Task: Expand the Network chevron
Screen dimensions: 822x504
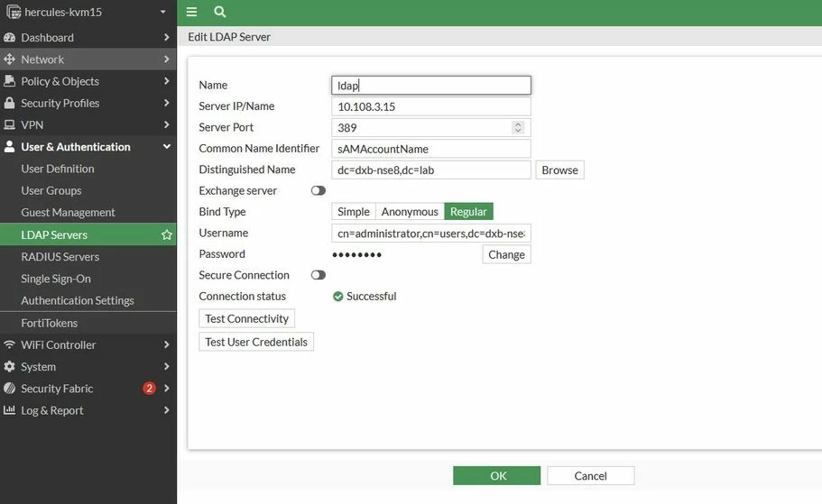Action: [166, 60]
